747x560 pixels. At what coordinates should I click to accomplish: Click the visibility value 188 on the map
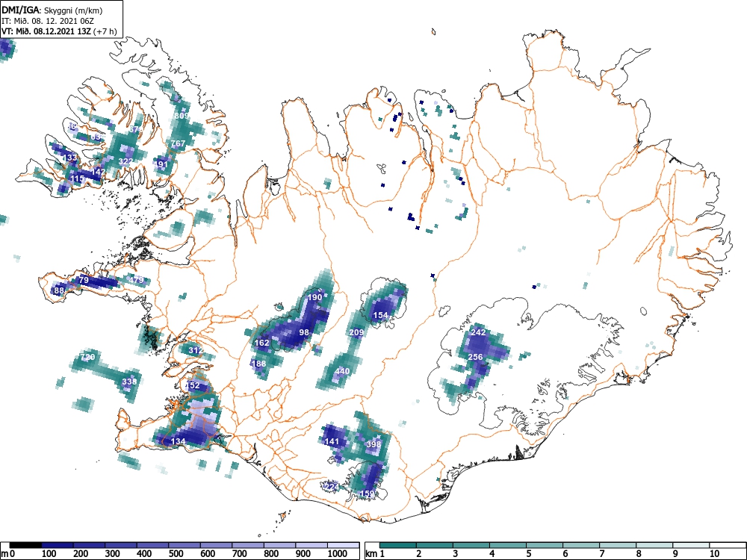coord(258,364)
